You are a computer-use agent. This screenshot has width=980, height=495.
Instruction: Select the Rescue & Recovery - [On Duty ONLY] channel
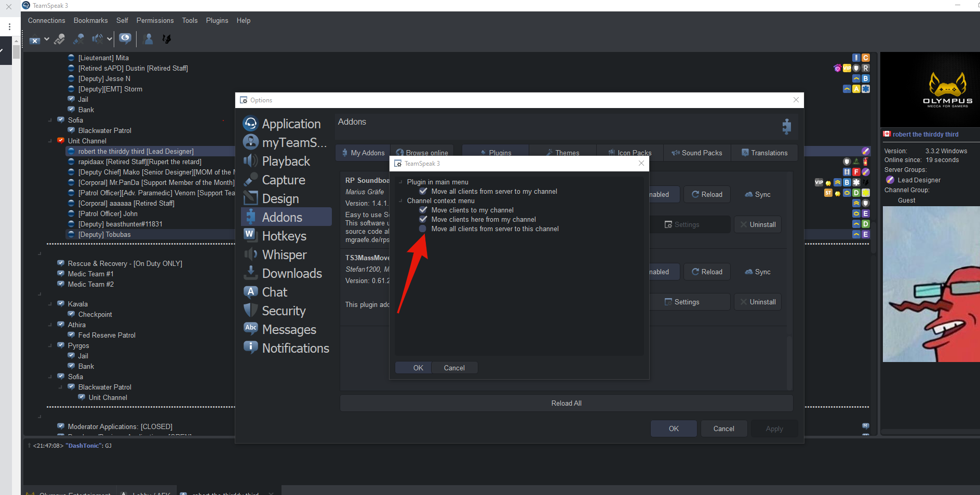125,263
